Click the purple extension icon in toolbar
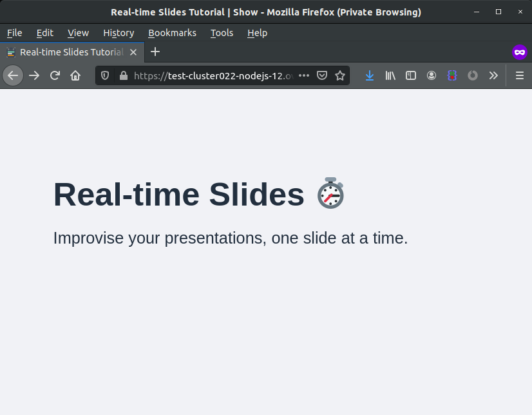 (452, 75)
